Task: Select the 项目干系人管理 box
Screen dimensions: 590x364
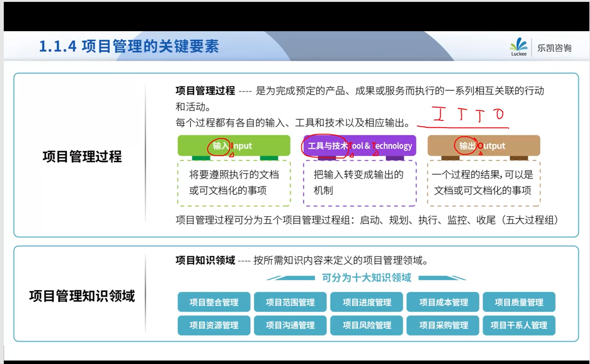Action: [519, 325]
